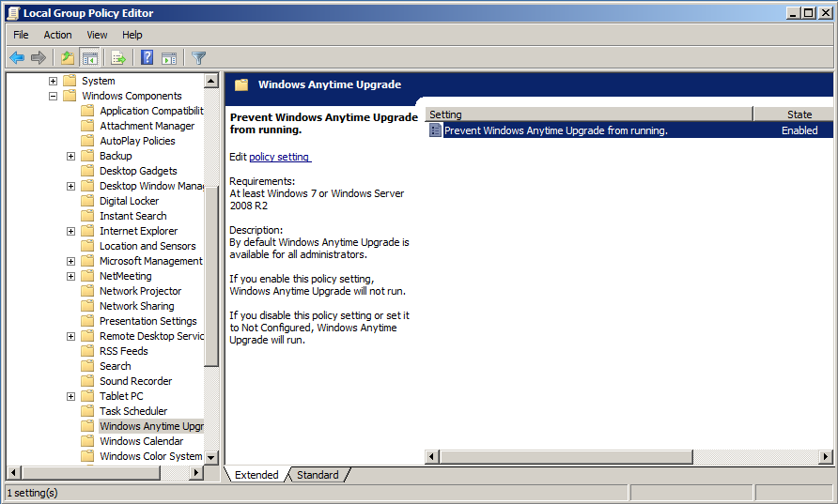Open the View menu
The image size is (838, 504).
click(97, 35)
